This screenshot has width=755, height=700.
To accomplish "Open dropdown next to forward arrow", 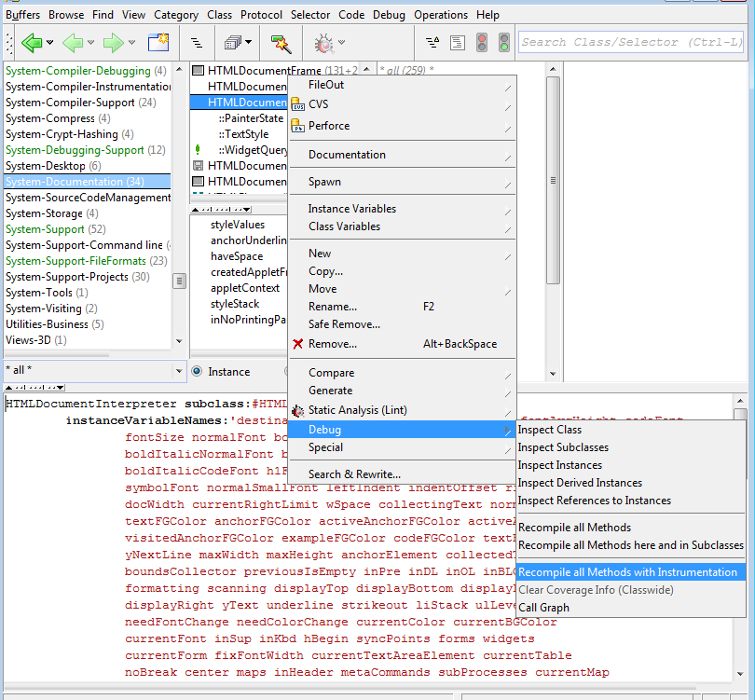I will pos(131,42).
